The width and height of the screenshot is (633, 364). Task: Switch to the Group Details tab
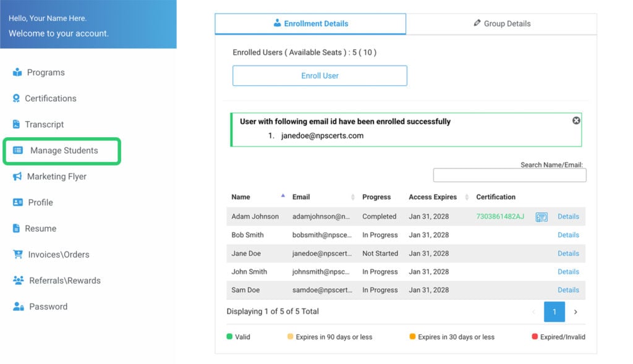point(501,24)
